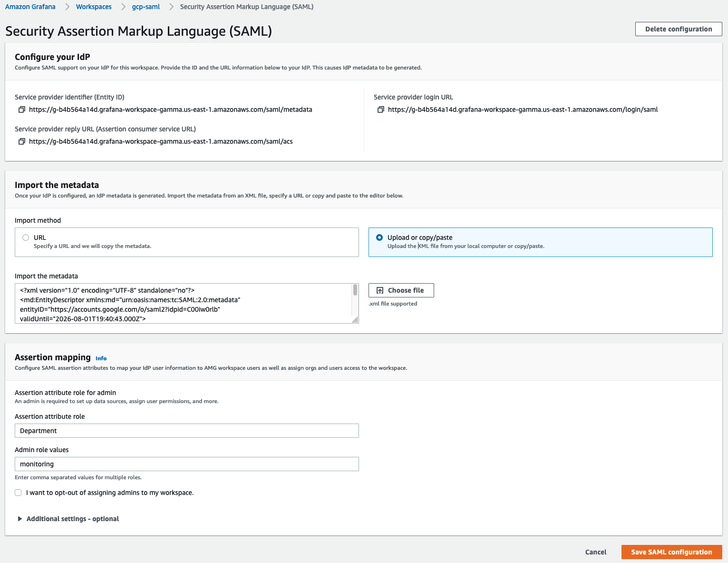The height and width of the screenshot is (563, 728).
Task: Copy the Service provider Entity ID URL
Action: click(x=21, y=109)
